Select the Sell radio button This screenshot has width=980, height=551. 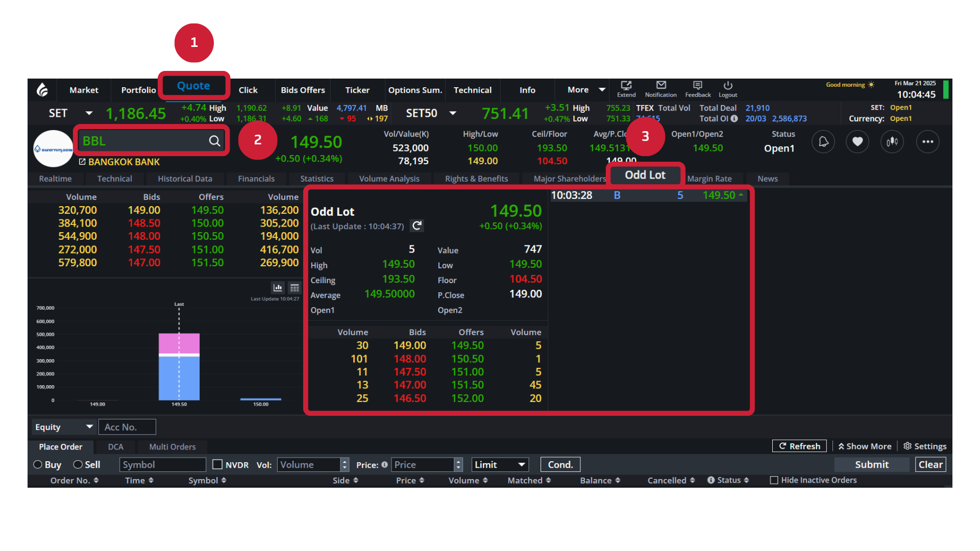(x=78, y=465)
